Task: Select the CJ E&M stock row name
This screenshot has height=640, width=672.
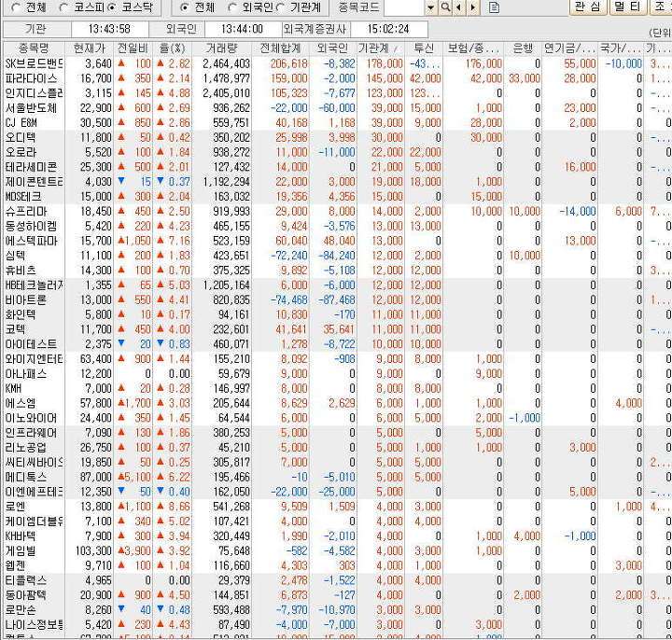Action: [21, 122]
